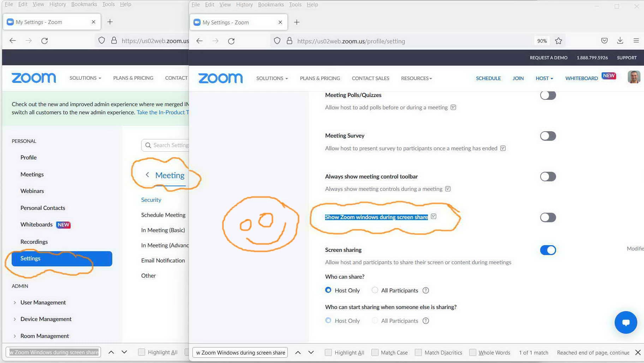Toggle Meeting Survey switch

548,136
